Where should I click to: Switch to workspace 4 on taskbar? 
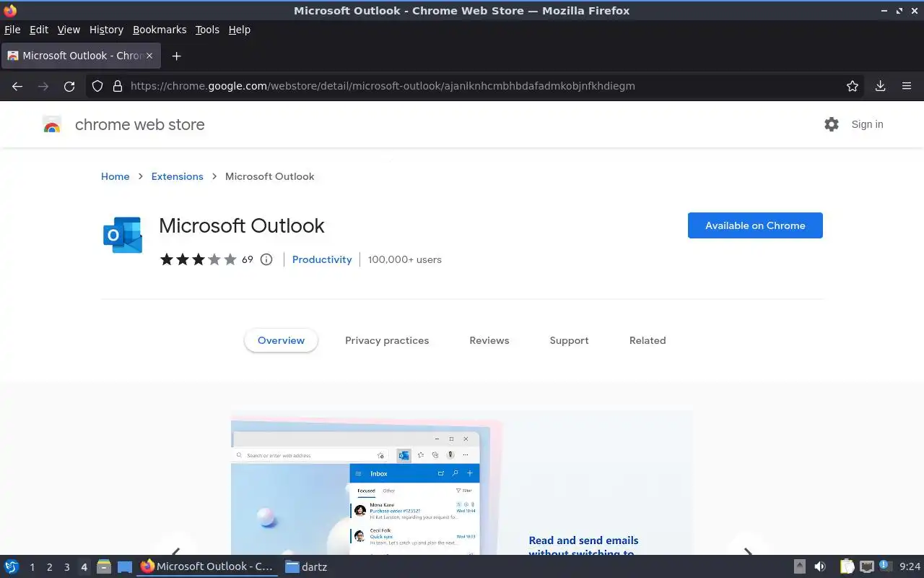pyautogui.click(x=84, y=567)
